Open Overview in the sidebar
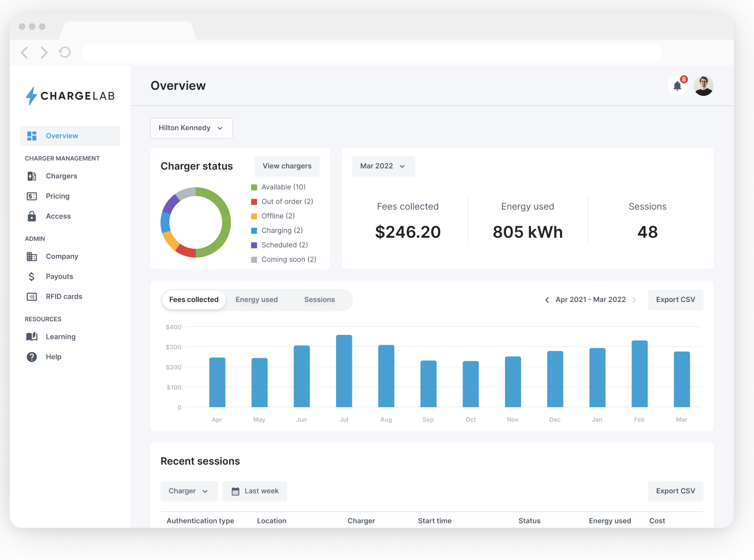Image resolution: width=754 pixels, height=560 pixels. click(x=70, y=136)
